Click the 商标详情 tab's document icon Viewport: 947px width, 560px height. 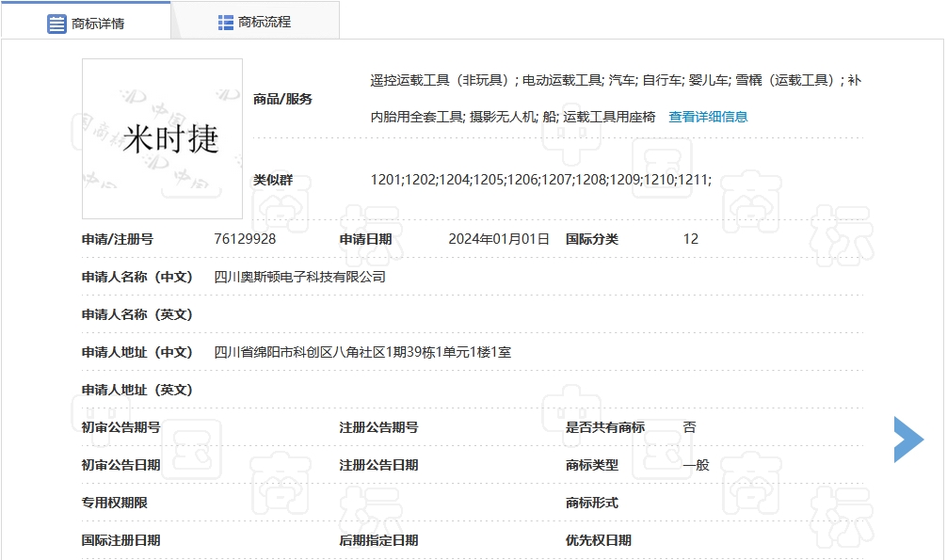pyautogui.click(x=57, y=24)
